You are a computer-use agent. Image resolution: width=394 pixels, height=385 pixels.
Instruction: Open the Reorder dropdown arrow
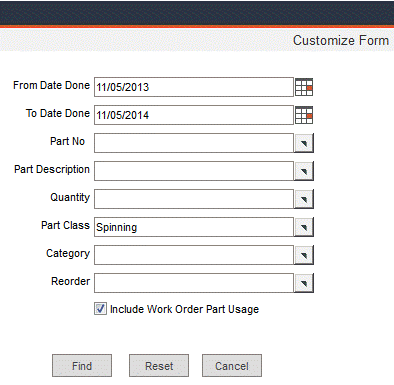click(x=304, y=283)
